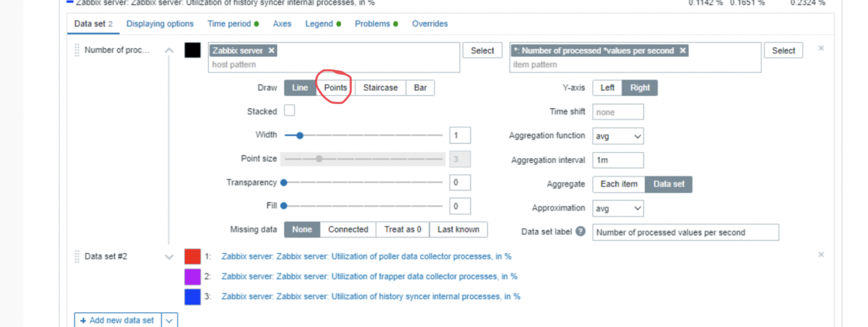Grab the drag handle of Data set #2
The image size is (868, 327).
click(x=77, y=257)
